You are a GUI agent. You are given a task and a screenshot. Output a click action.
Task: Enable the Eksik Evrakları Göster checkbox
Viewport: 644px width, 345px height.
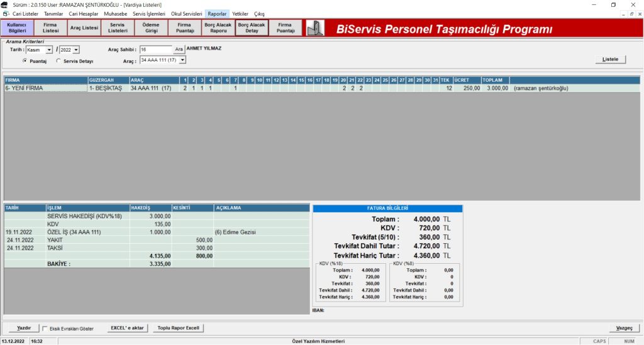point(45,328)
